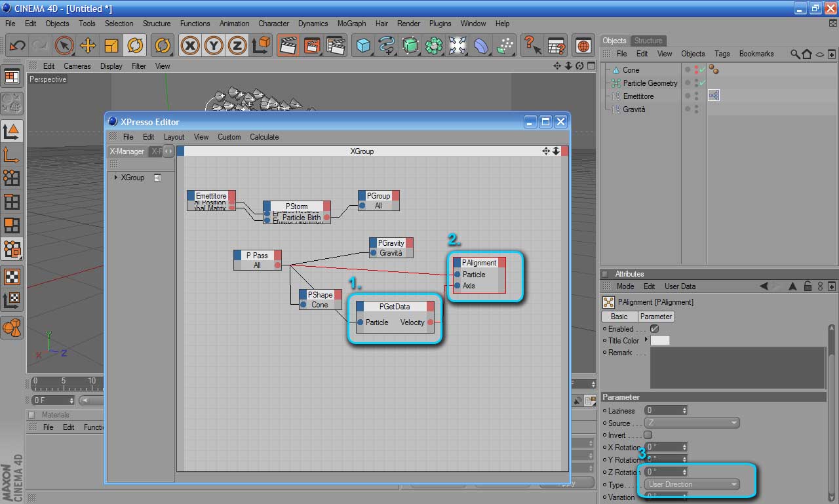Open the Type dropdown showing User Direction
This screenshot has height=504, width=839.
[x=692, y=484]
